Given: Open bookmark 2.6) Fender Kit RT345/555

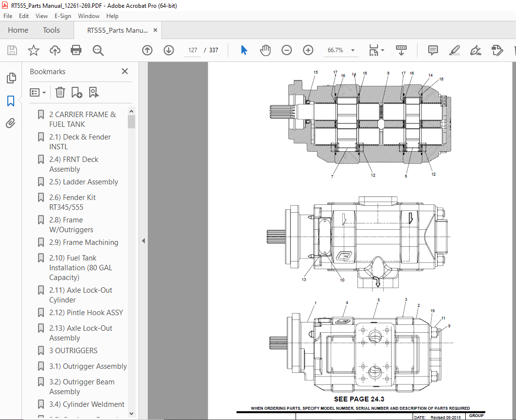Looking at the screenshot, I should [72, 202].
